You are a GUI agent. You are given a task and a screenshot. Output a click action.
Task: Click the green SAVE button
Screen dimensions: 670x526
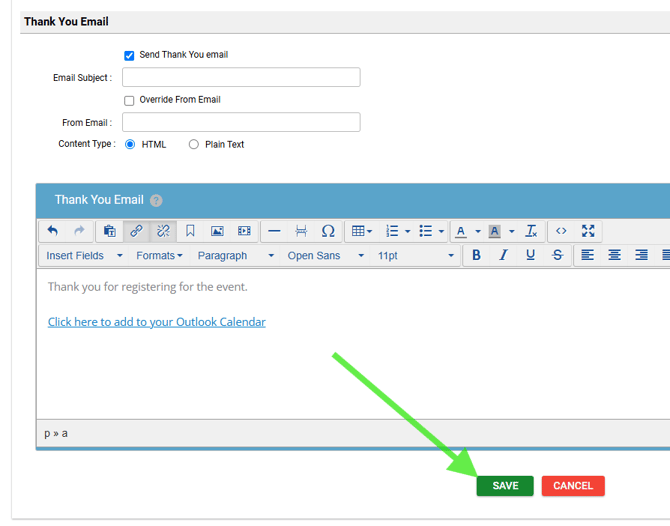pos(505,486)
